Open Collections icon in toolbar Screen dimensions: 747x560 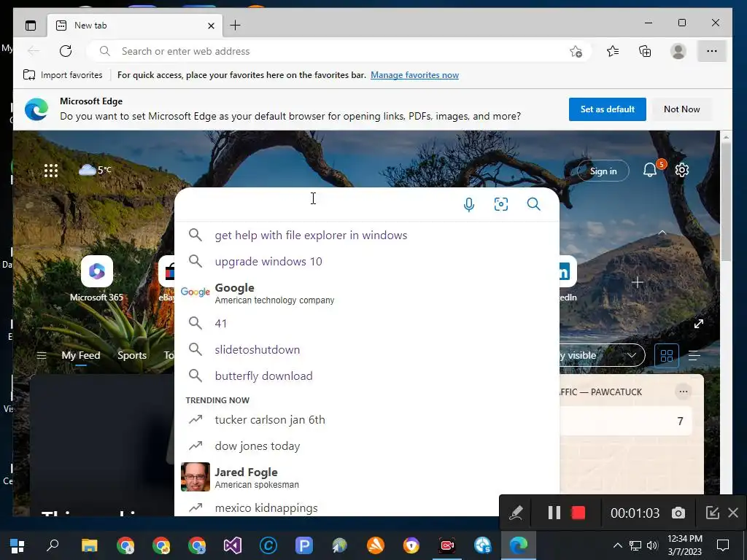click(645, 51)
